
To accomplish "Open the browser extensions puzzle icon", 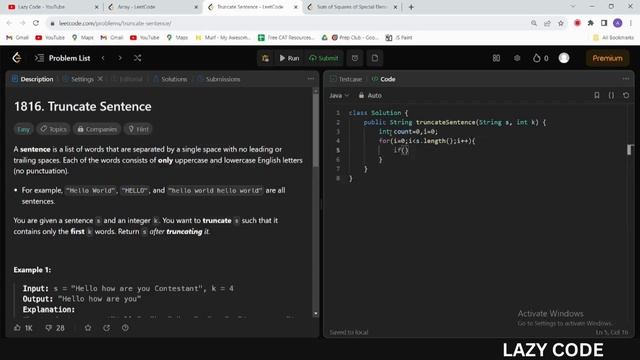I will pyautogui.click(x=591, y=23).
